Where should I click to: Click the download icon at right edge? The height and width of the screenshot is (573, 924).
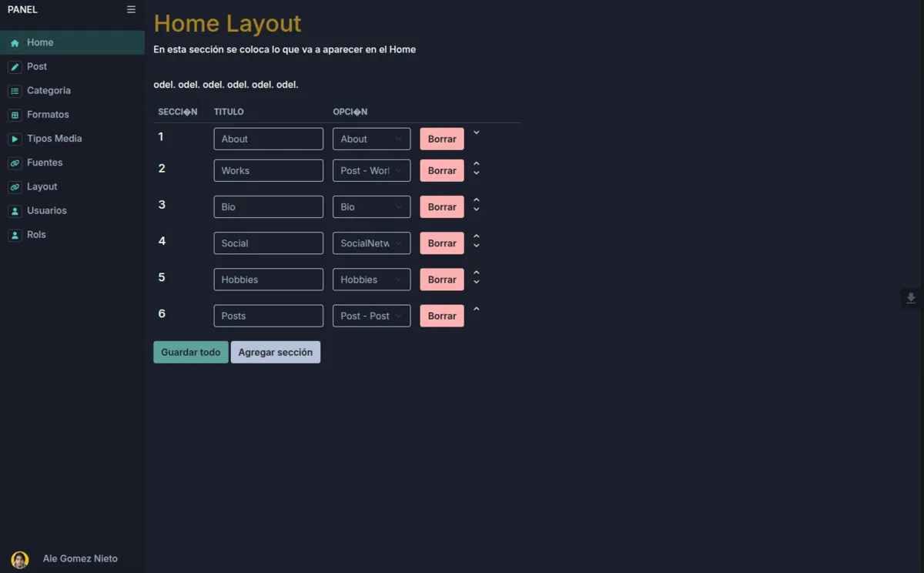tap(911, 299)
